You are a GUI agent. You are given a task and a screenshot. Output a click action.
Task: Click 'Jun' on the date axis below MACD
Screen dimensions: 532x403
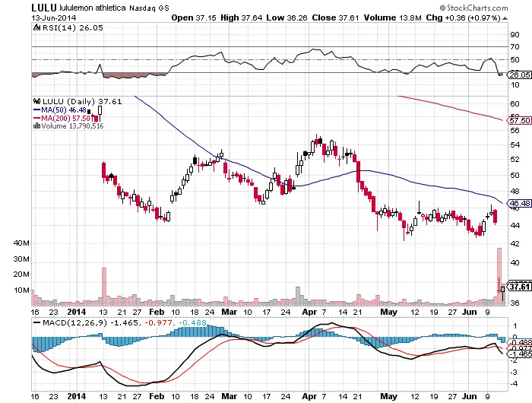tap(469, 396)
